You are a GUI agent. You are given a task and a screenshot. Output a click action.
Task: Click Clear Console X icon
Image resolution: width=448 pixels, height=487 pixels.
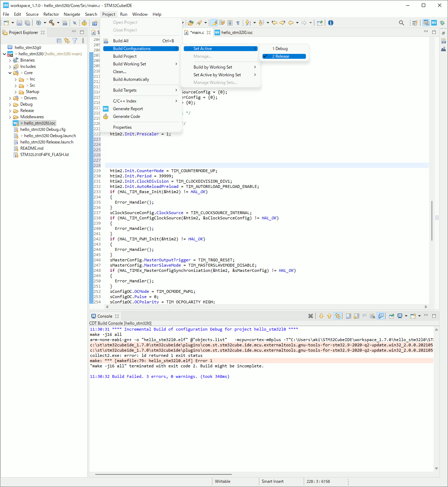310,316
